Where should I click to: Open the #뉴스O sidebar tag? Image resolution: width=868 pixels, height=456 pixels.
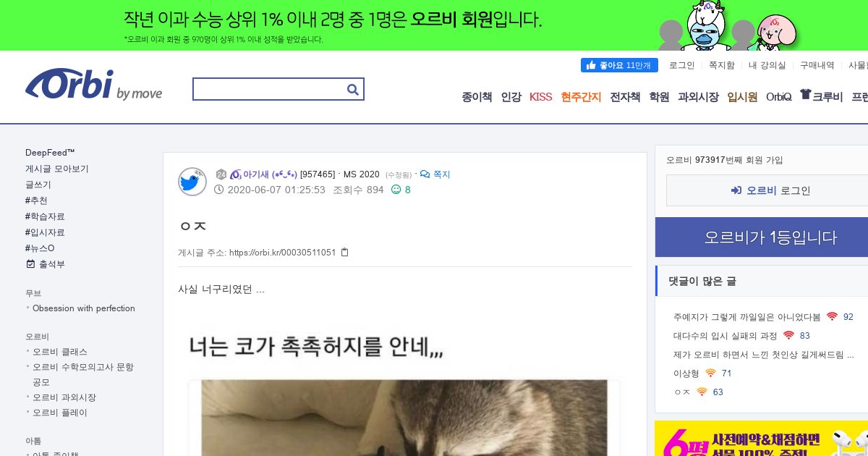pos(40,248)
